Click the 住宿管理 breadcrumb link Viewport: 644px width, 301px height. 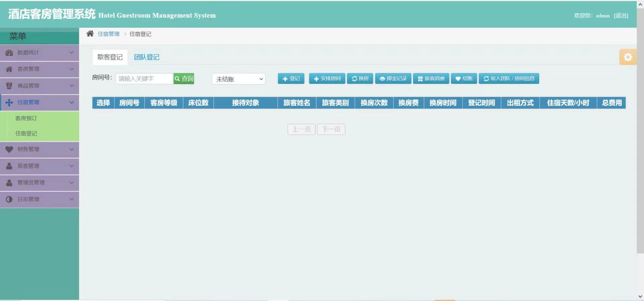[x=109, y=34]
